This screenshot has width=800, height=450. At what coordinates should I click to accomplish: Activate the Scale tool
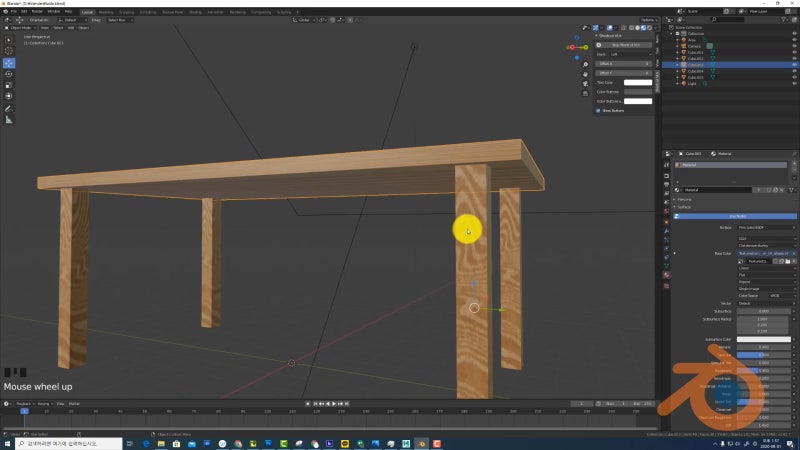tap(9, 85)
